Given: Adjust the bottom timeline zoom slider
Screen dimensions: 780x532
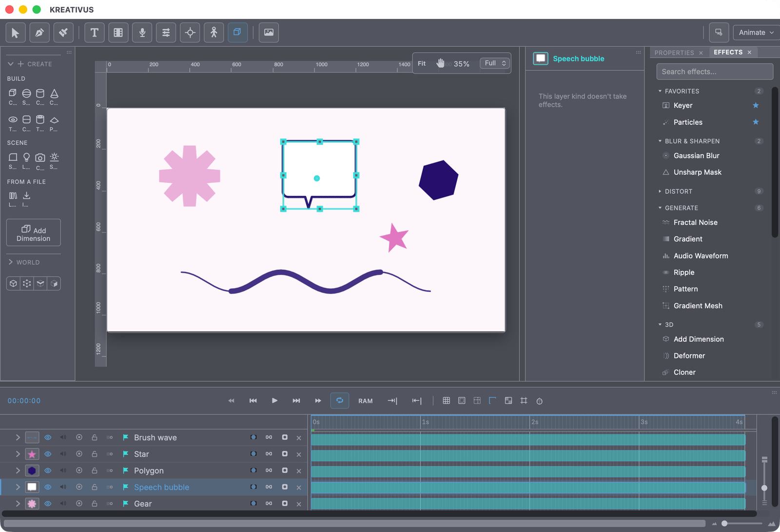Looking at the screenshot, I should pyautogui.click(x=725, y=523).
